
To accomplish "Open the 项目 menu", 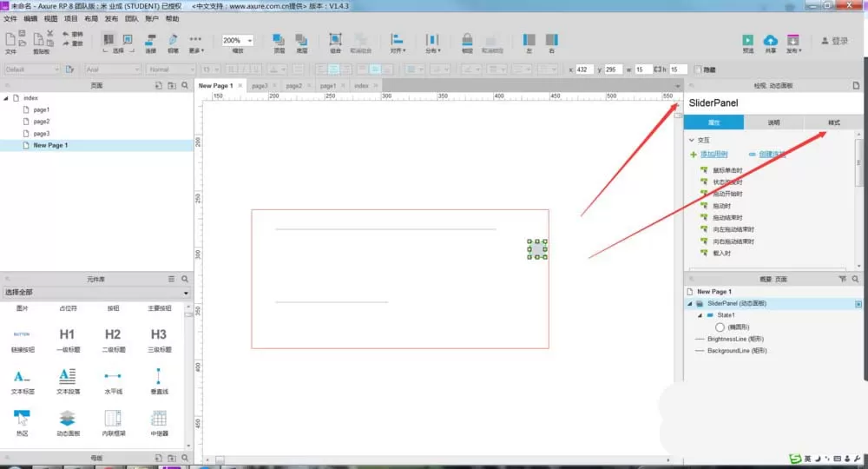I will [x=71, y=19].
